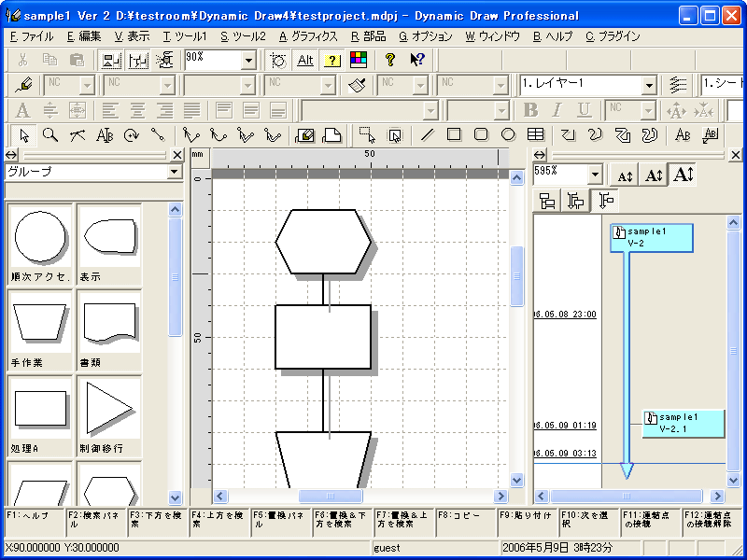Toggle the largest font size button

point(684,175)
